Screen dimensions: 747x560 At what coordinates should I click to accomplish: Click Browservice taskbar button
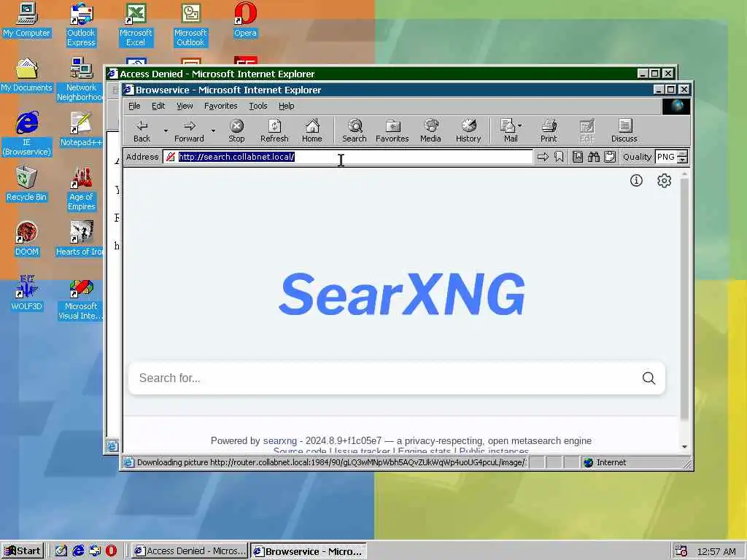[309, 551]
